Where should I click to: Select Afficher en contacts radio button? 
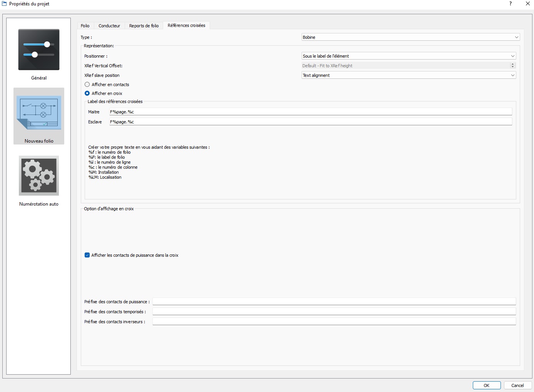87,85
